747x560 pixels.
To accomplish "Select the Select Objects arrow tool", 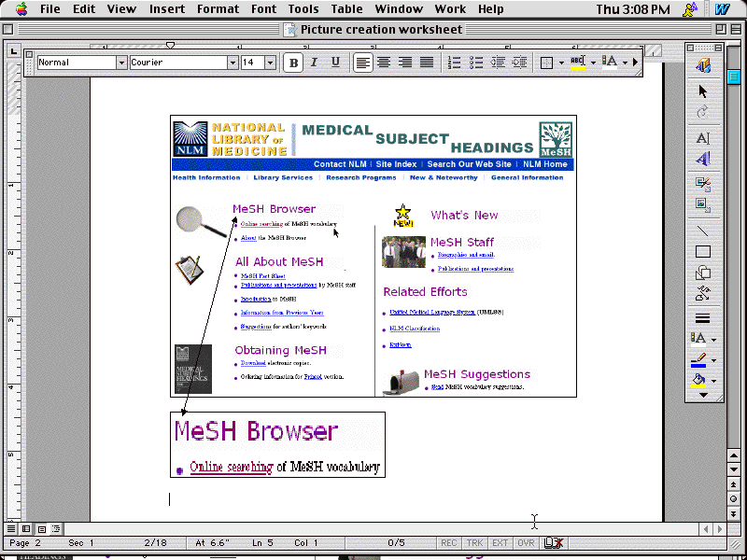I will 703,91.
